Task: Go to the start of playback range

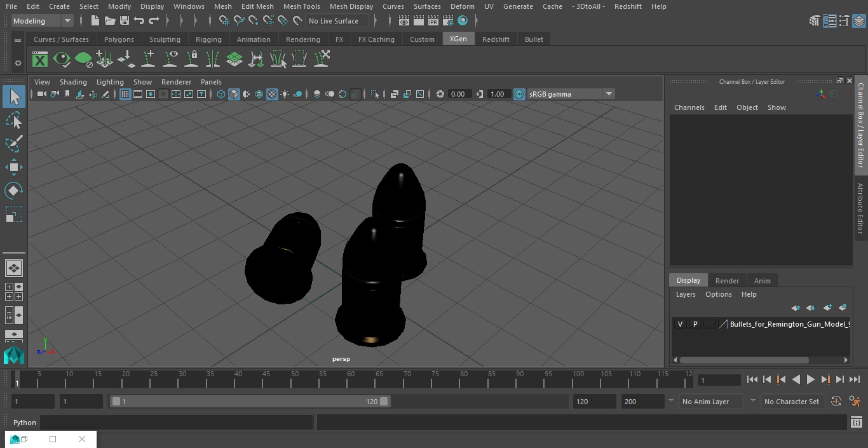Action: click(x=752, y=379)
